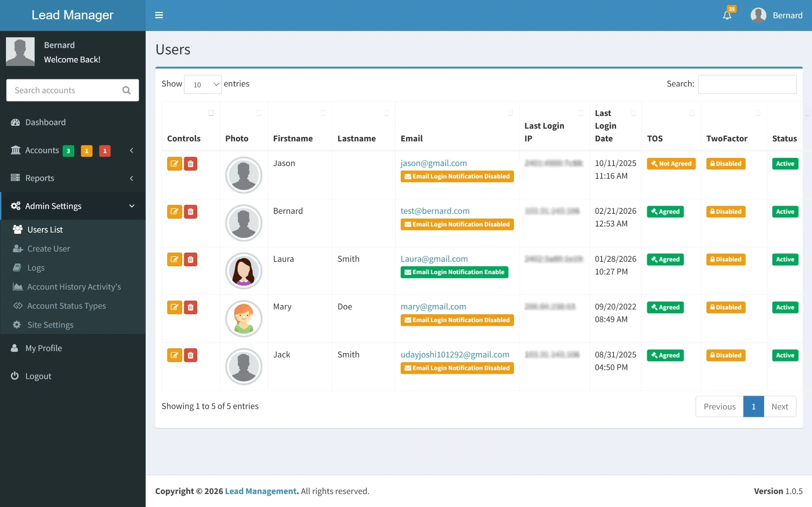Click the Dashboard gauge icon
The height and width of the screenshot is (507, 812).
[15, 122]
